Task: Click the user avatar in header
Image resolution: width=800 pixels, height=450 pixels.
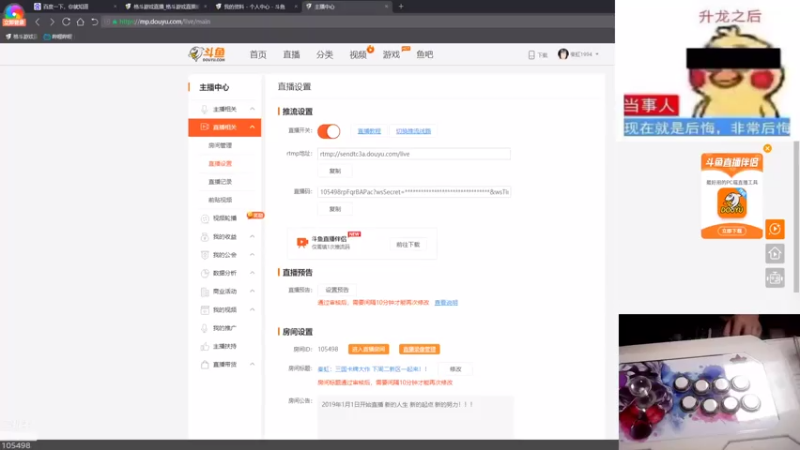Action: point(563,54)
